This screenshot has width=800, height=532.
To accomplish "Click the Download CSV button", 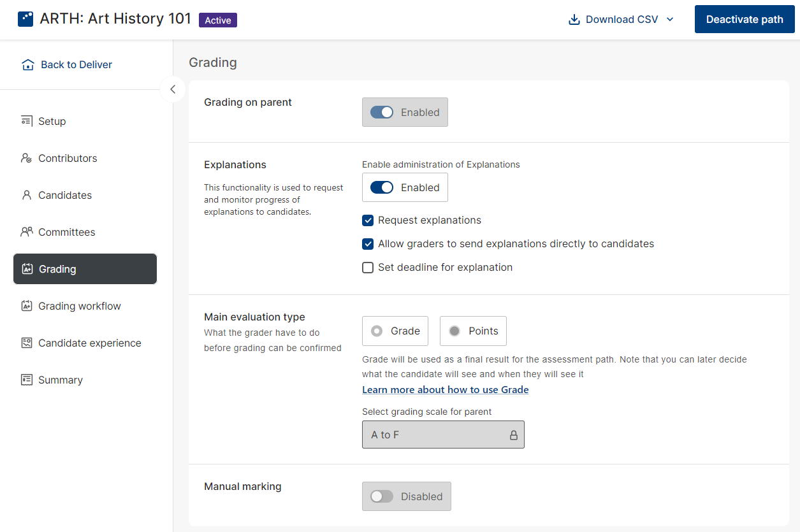I will [x=621, y=20].
